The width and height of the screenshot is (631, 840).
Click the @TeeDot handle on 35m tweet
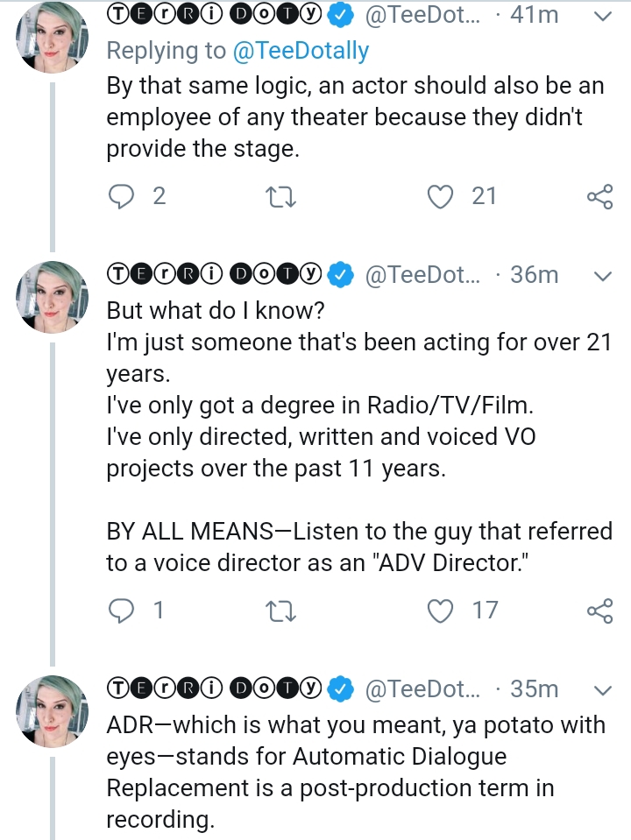422,689
